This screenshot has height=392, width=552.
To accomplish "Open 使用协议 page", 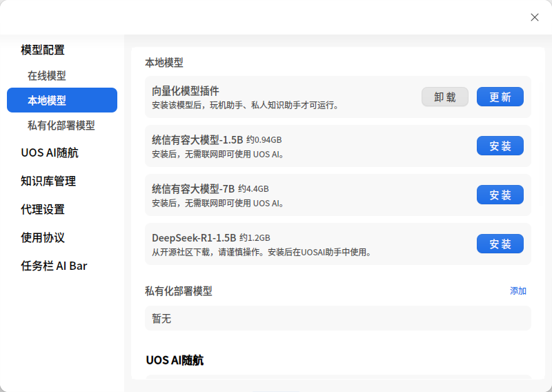I will click(43, 237).
